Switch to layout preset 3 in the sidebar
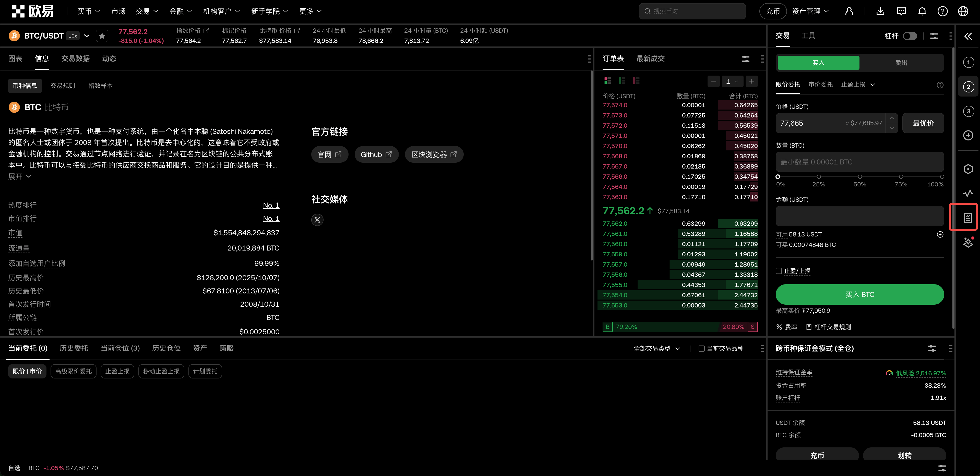Viewport: 980px width, 476px height. pyautogui.click(x=968, y=111)
